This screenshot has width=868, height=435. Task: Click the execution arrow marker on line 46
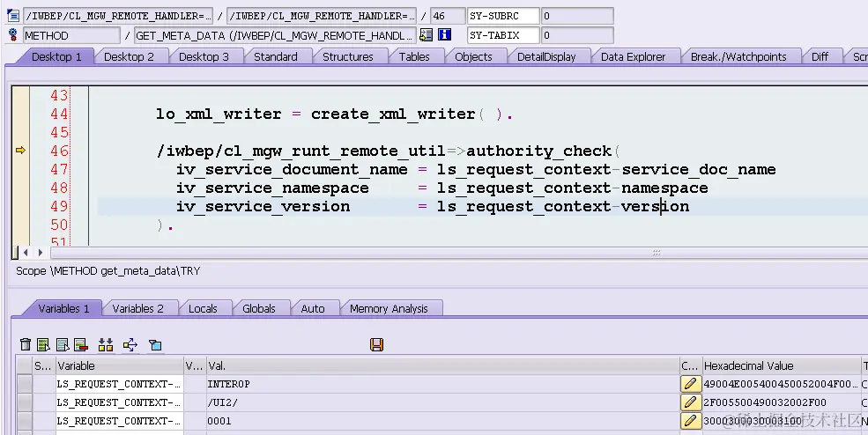[20, 150]
